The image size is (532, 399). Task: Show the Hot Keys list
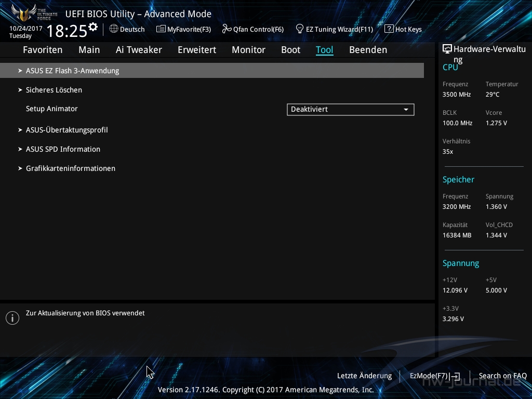tap(403, 29)
